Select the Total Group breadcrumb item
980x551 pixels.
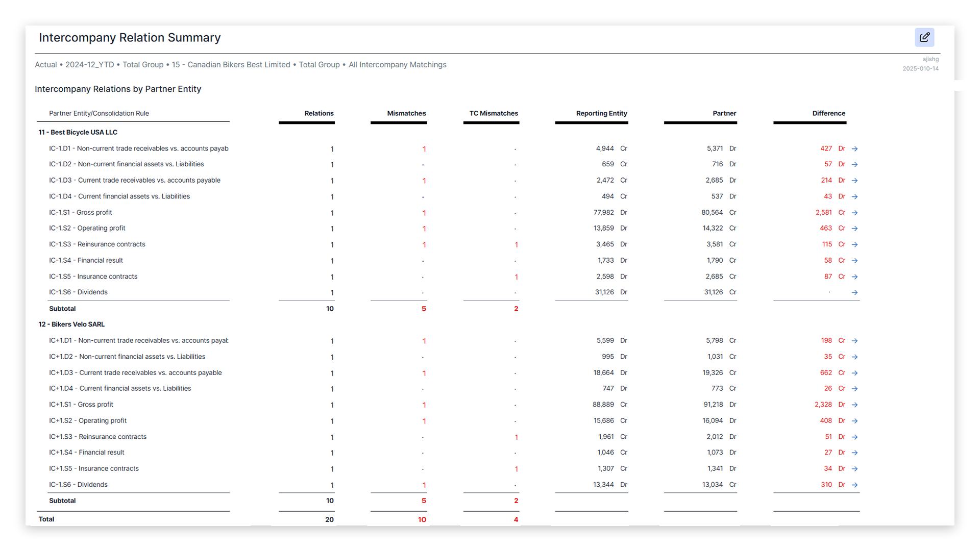[x=143, y=65]
